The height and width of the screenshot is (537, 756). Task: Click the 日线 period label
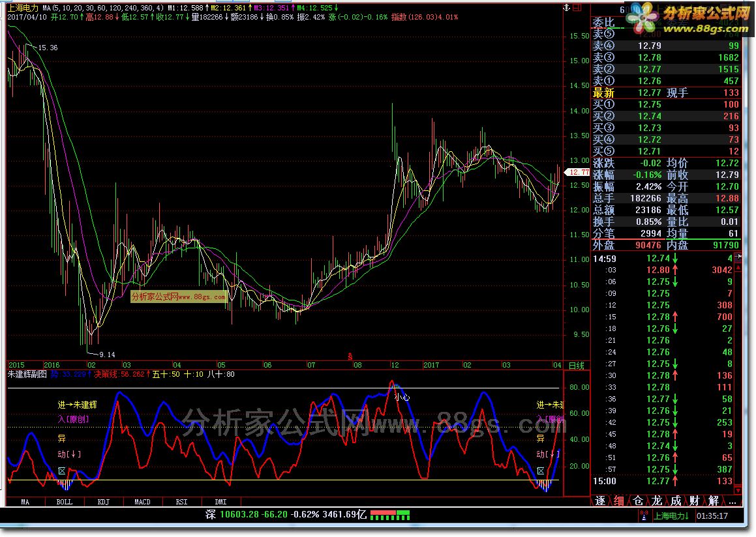click(x=577, y=366)
